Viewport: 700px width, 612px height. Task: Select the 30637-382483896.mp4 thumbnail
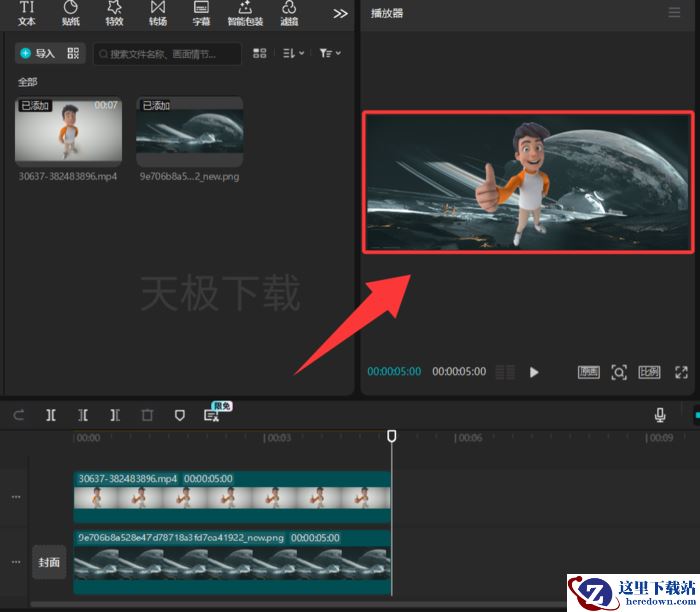68,130
